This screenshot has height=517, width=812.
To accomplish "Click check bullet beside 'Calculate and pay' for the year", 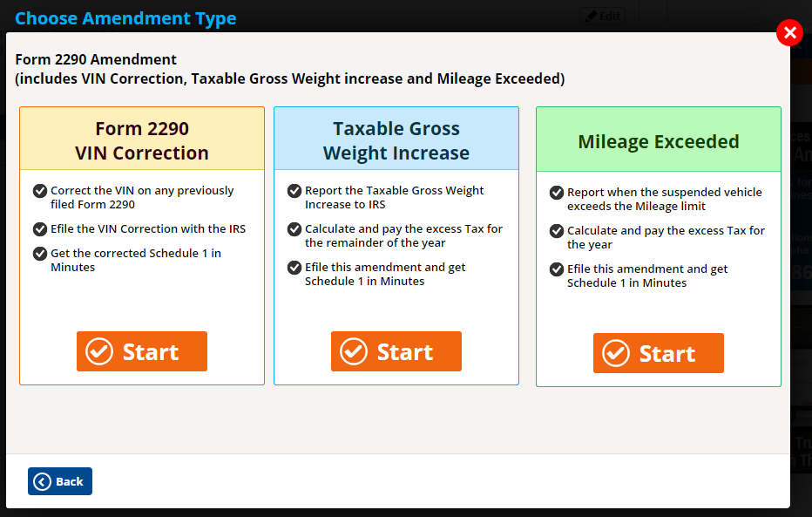I will (x=557, y=230).
